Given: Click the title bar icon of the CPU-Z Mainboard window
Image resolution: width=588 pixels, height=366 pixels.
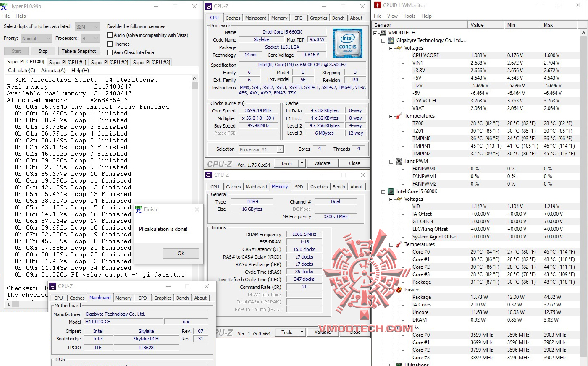Looking at the screenshot, I should click(53, 286).
